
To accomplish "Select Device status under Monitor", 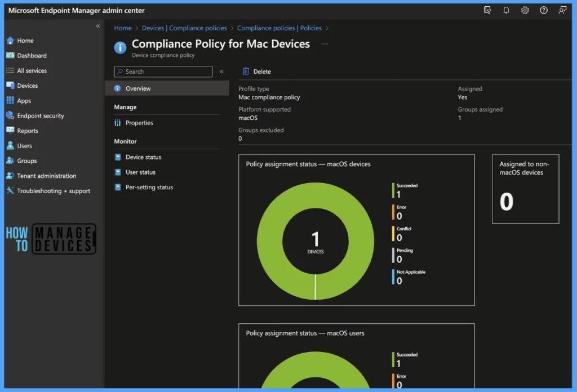I will tap(143, 157).
